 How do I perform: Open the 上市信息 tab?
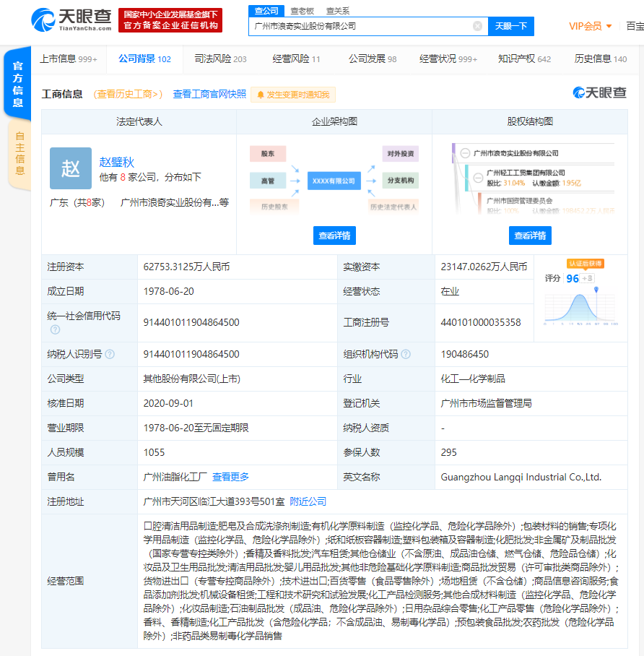69,59
